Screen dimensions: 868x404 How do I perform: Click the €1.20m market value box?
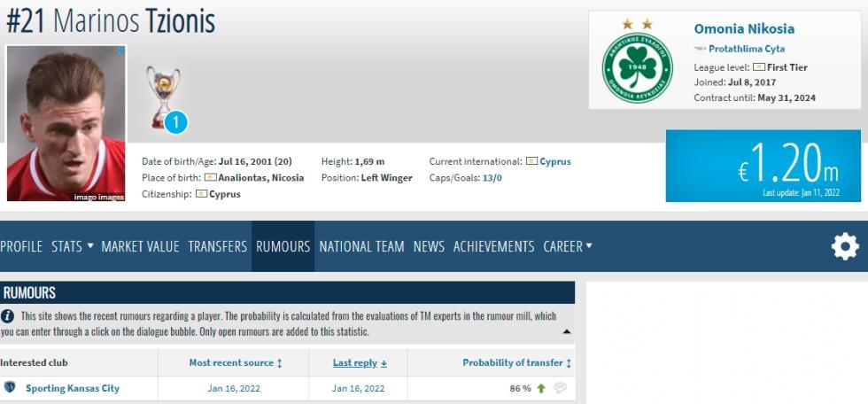tap(763, 166)
